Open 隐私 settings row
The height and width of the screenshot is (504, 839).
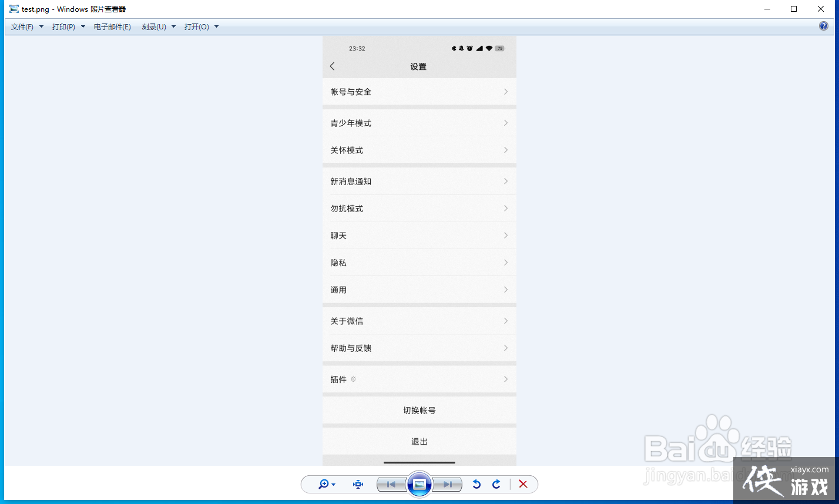point(419,262)
